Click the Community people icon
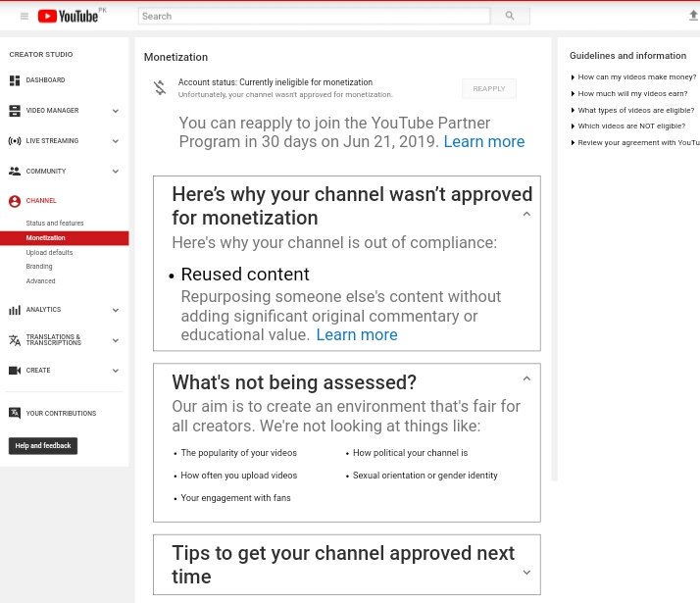The image size is (700, 603). click(x=15, y=172)
